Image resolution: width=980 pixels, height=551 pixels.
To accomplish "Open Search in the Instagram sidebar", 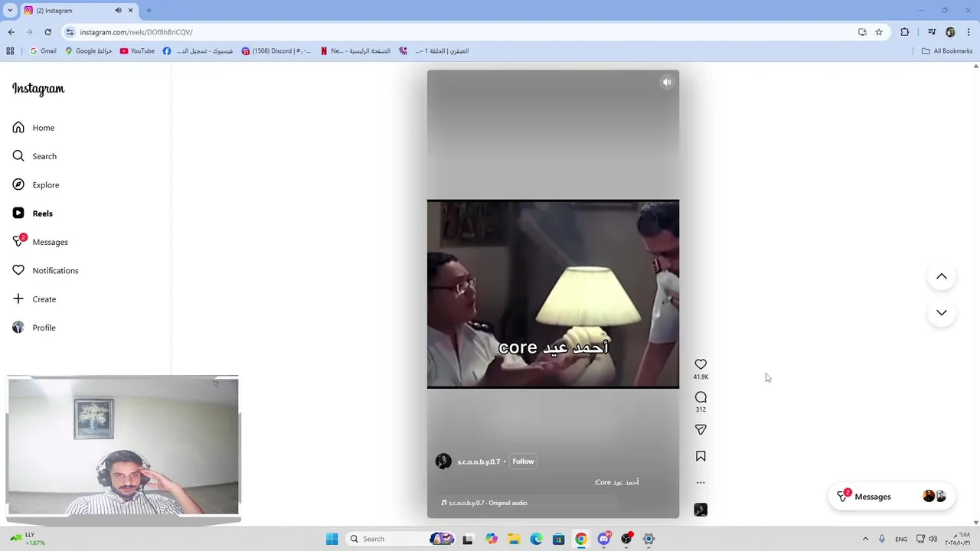I will (x=35, y=156).
